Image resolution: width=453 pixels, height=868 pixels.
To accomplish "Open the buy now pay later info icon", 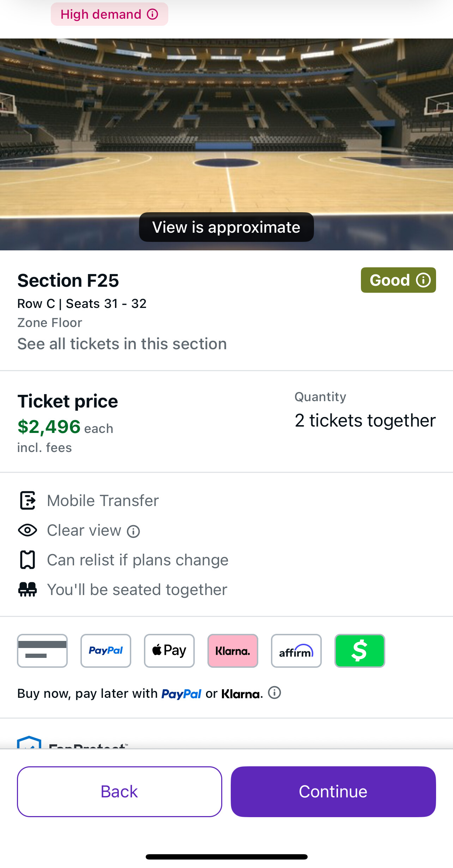I will [x=274, y=693].
